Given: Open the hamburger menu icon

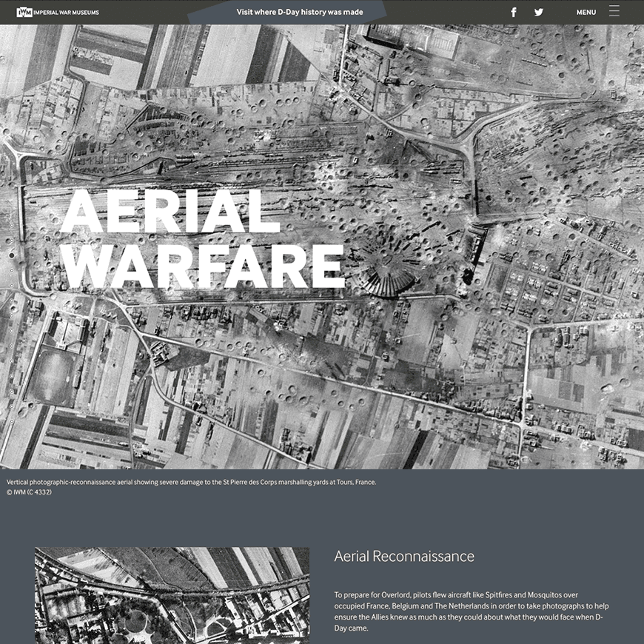Looking at the screenshot, I should (x=614, y=11).
